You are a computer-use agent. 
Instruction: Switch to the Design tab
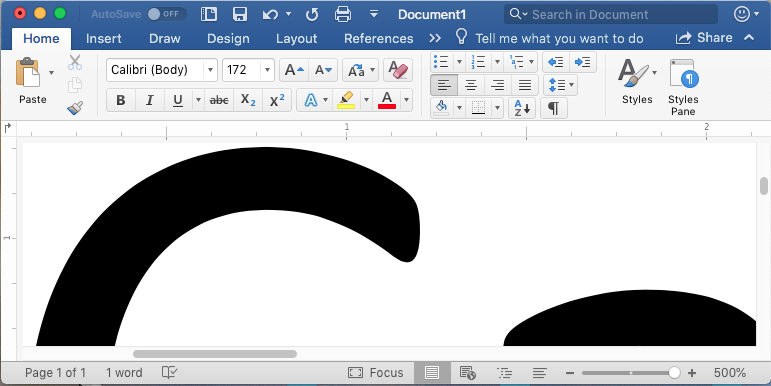point(228,38)
